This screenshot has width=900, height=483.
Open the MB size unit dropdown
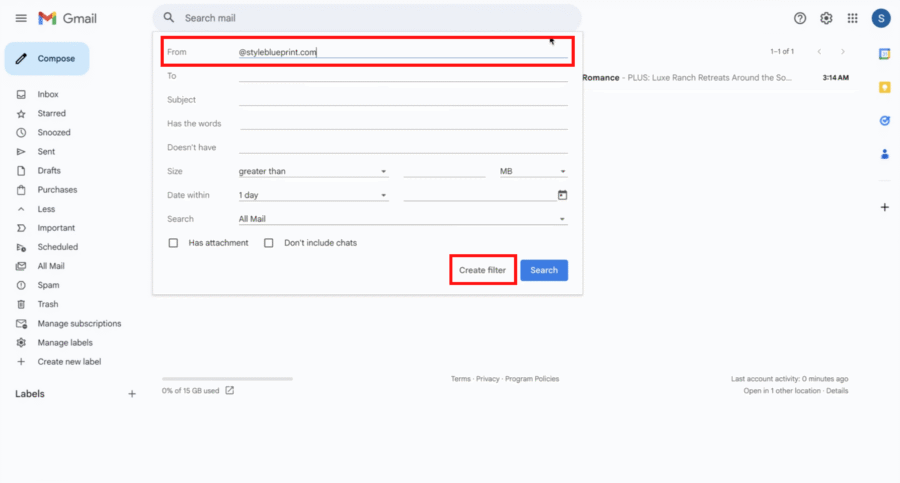point(533,171)
